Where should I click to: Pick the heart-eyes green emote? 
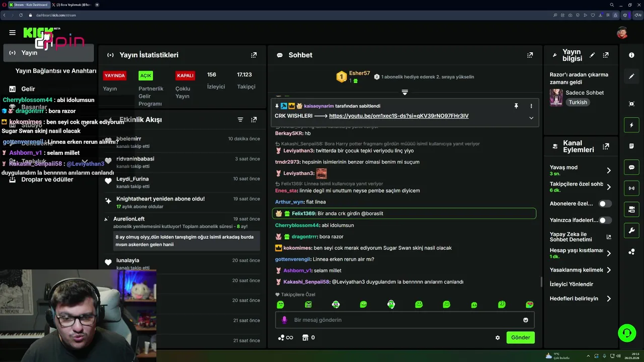point(529,305)
